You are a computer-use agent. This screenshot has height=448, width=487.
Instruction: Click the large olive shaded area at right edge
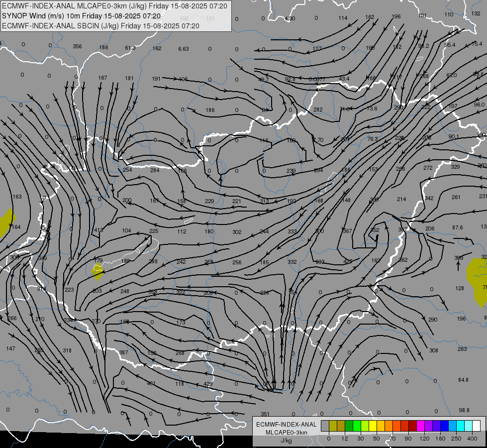click(478, 282)
